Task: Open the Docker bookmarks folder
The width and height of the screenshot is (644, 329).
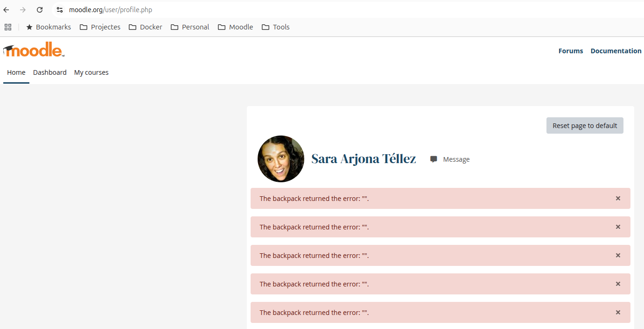Action: point(146,27)
